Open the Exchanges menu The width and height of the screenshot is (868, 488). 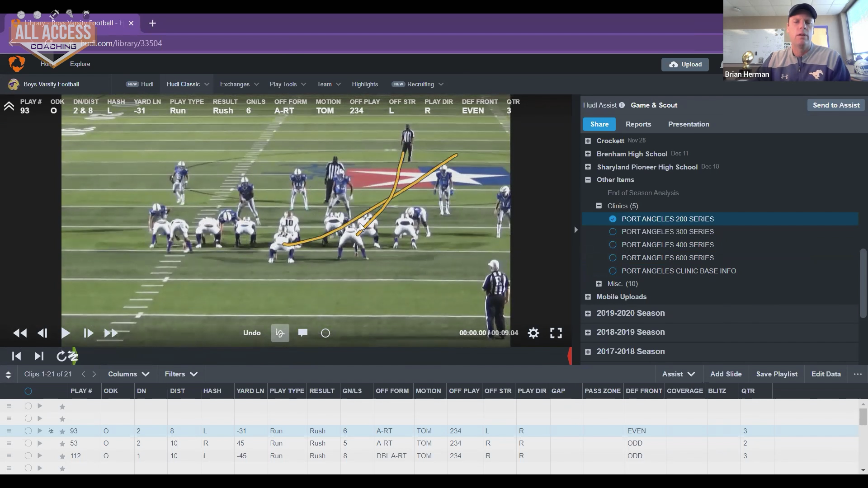click(x=239, y=84)
